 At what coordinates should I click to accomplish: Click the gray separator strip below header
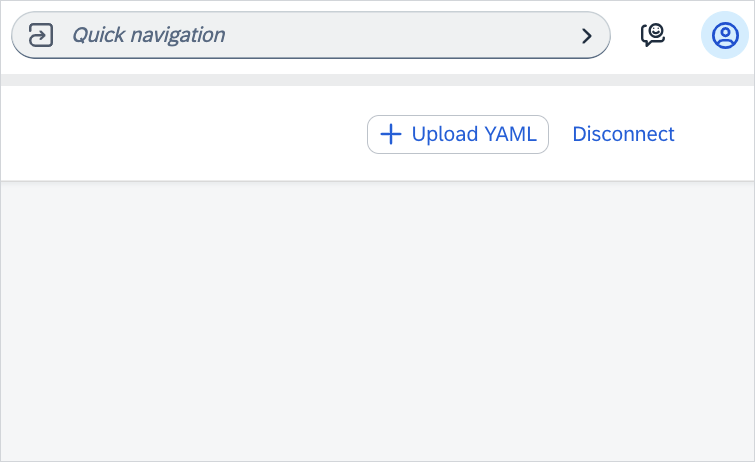click(x=377, y=80)
